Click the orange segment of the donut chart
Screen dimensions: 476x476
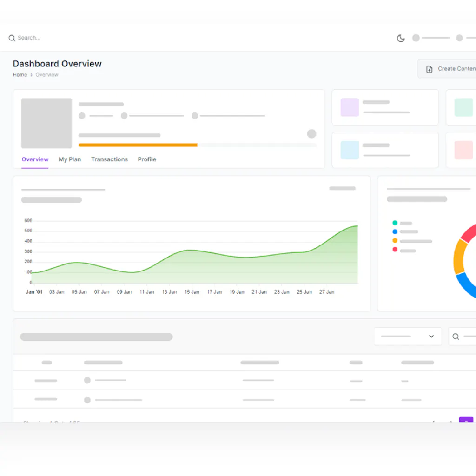(x=459, y=258)
